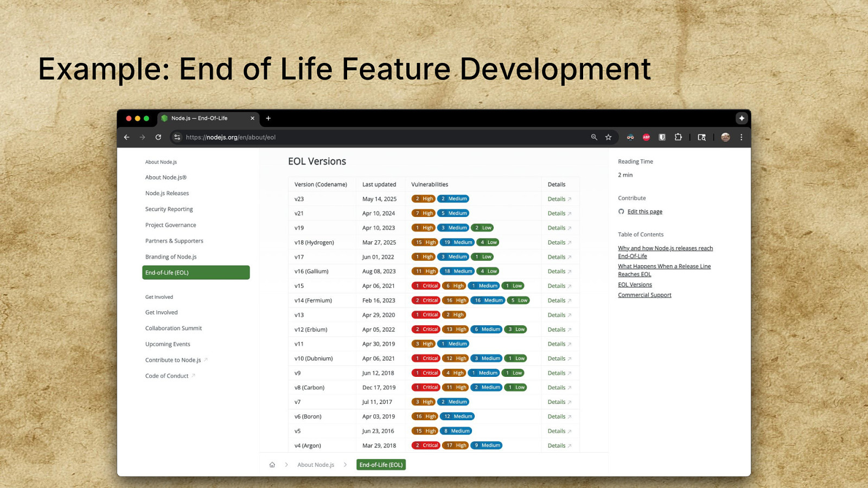
Task: Click the Edit this page link
Action: (644, 212)
